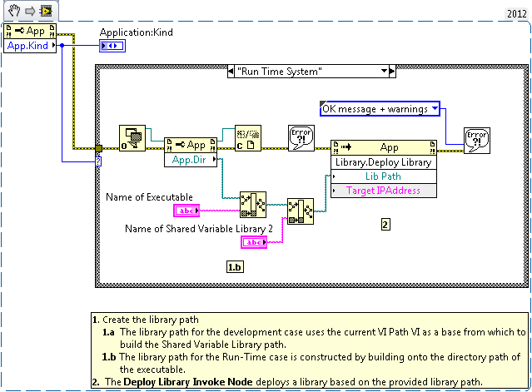Select the Strip Path function node

[x=250, y=138]
